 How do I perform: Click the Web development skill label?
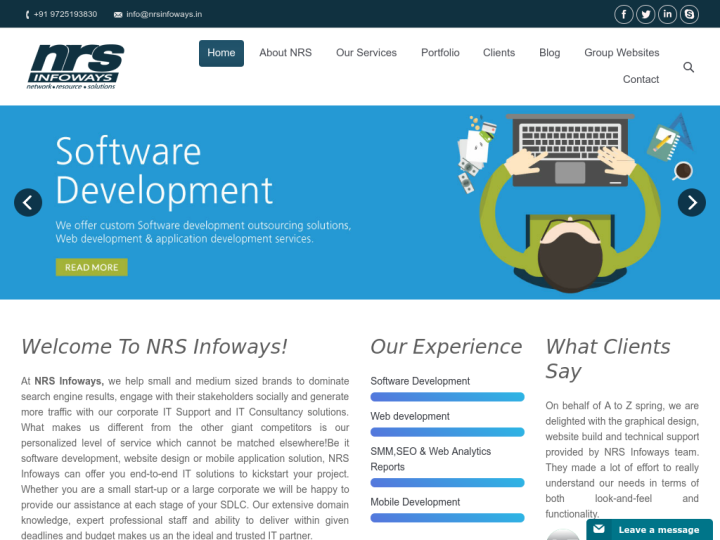click(x=410, y=416)
